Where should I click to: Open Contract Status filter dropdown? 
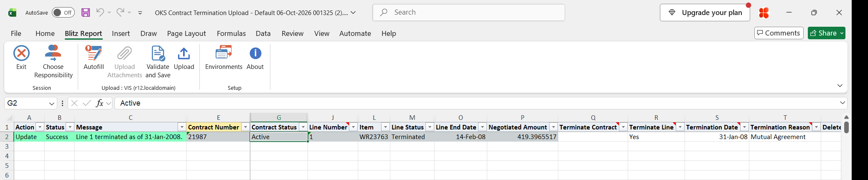(x=303, y=127)
